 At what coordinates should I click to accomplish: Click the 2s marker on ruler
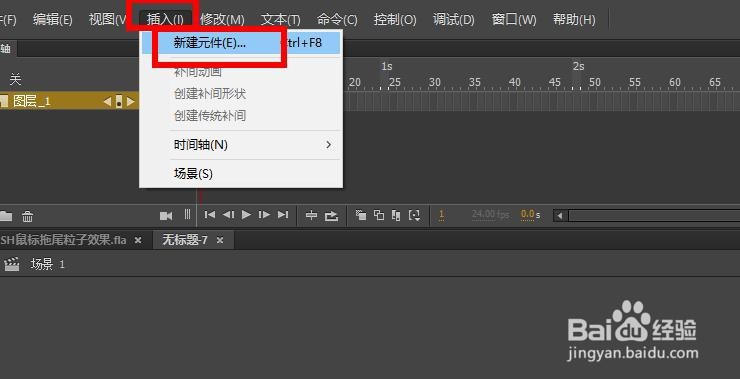point(579,66)
